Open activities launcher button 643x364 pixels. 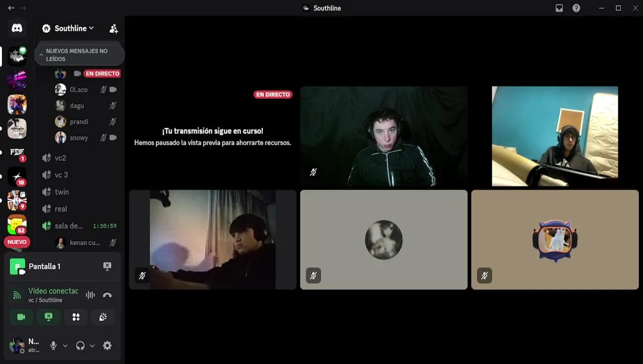coord(76,317)
